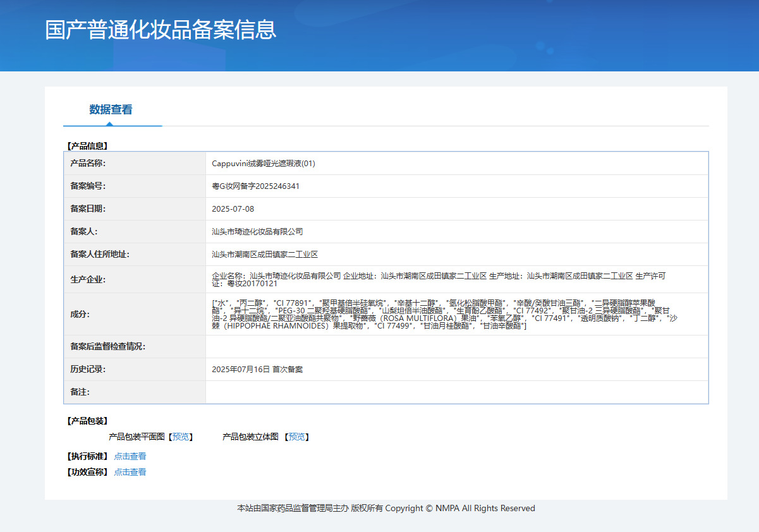Click the 生产企业 row label
The image size is (759, 532).
tap(88, 279)
